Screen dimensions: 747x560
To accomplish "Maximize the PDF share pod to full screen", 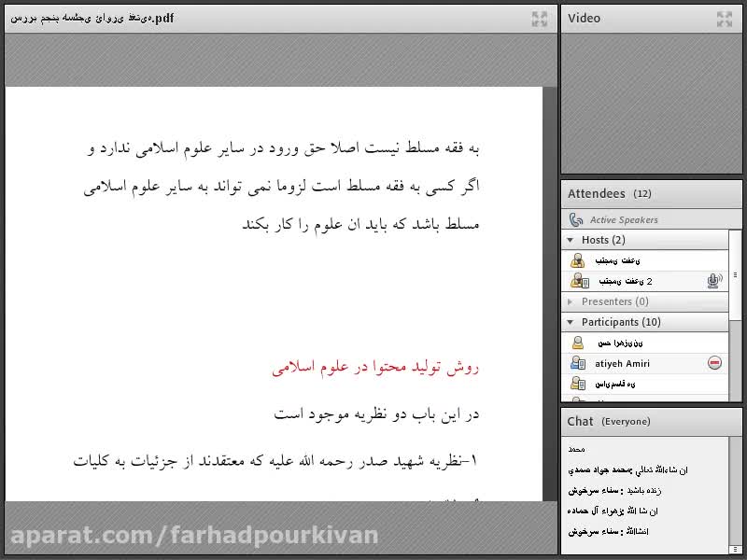I will [x=539, y=19].
